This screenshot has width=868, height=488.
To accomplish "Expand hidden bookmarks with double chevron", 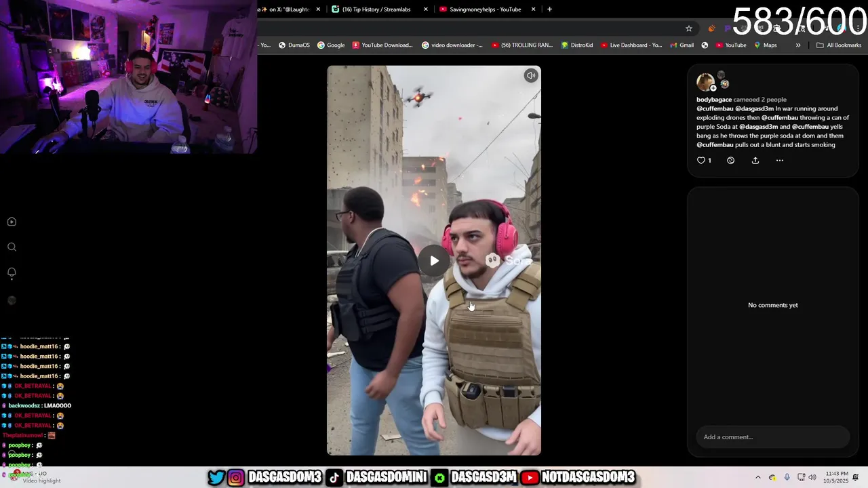I will coord(798,45).
